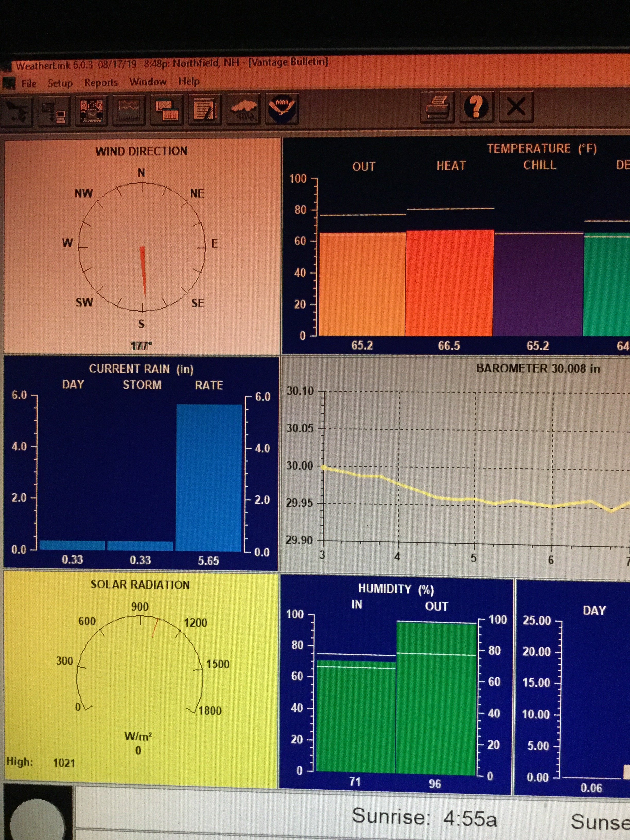Click the download data toolbar icon
Viewport: 630px width, 840px height.
[x=55, y=111]
